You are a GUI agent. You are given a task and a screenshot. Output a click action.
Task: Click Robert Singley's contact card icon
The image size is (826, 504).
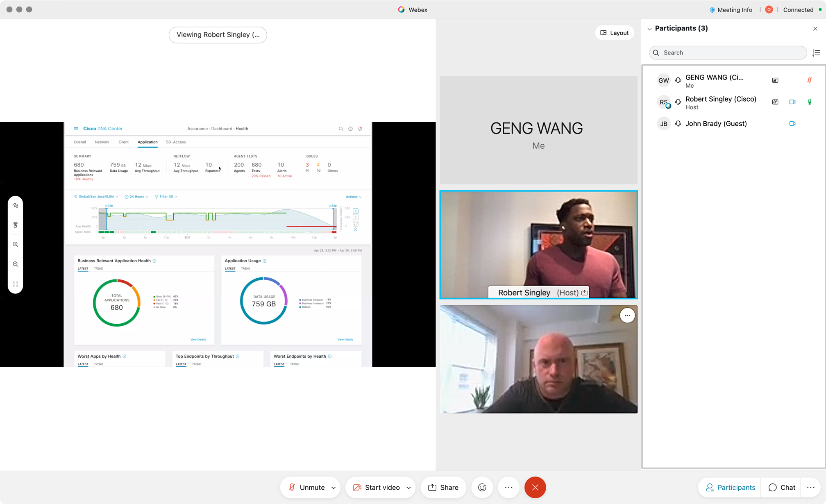point(775,102)
